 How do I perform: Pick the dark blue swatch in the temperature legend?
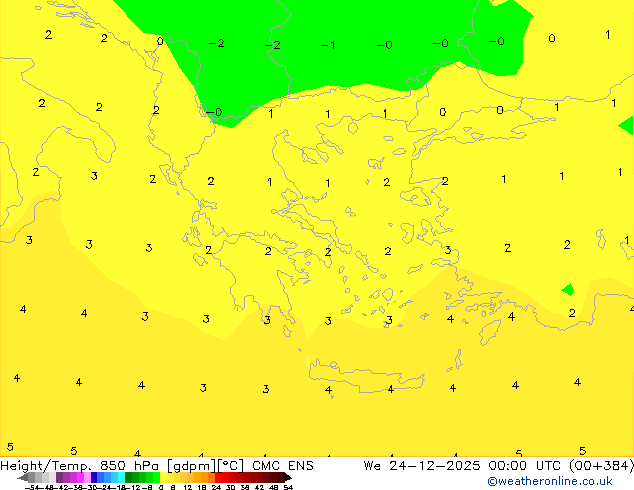coord(94,478)
